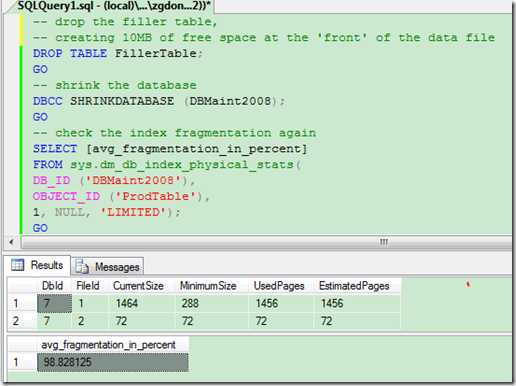Image resolution: width=516 pixels, height=386 pixels.
Task: Click the 'LIMITED' string literal
Action: coord(133,212)
